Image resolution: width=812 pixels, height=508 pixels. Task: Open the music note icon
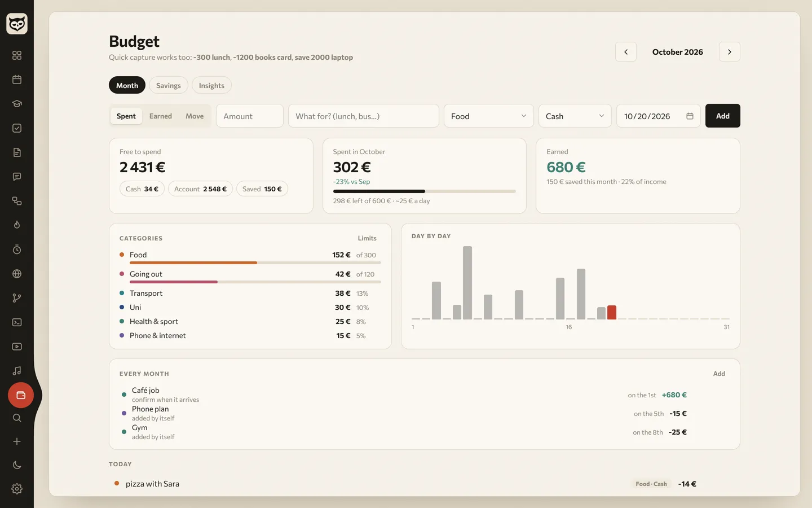17,371
